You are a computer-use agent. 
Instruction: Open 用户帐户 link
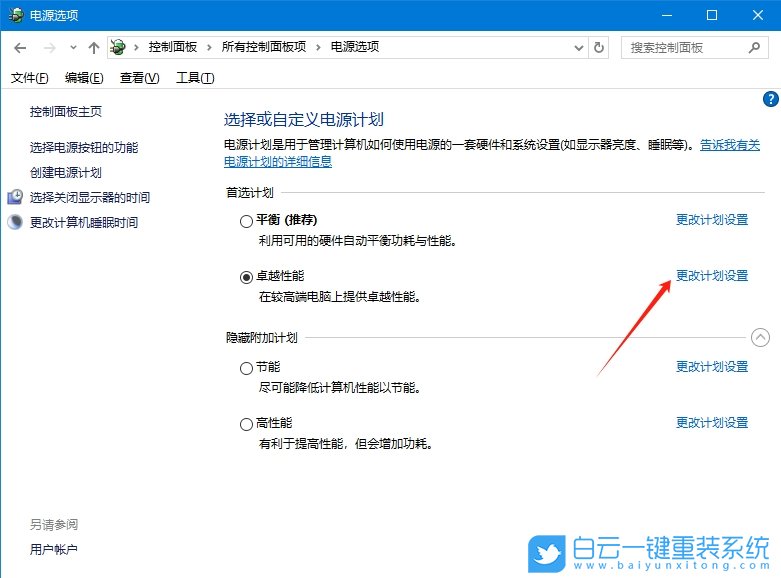click(x=54, y=550)
